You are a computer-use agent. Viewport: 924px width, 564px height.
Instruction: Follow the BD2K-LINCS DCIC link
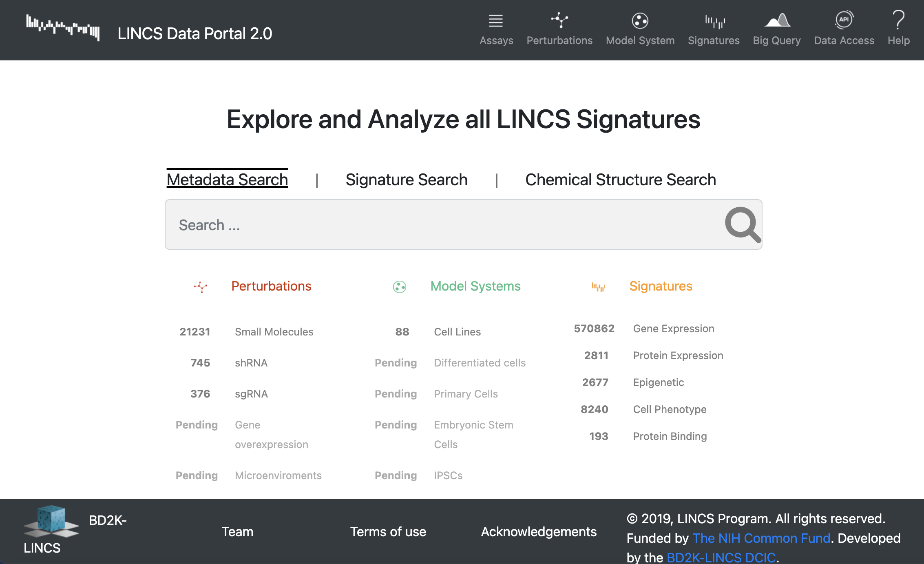click(x=721, y=557)
